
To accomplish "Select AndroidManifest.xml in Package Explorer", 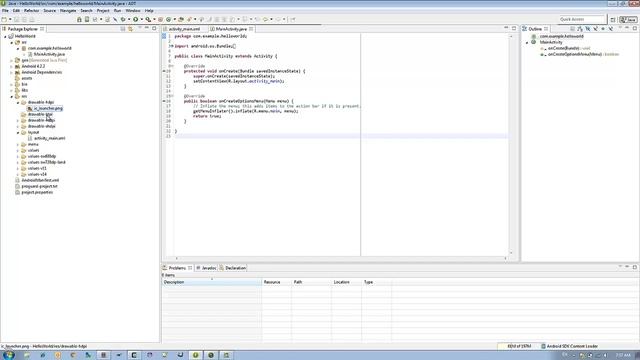I will click(40, 180).
